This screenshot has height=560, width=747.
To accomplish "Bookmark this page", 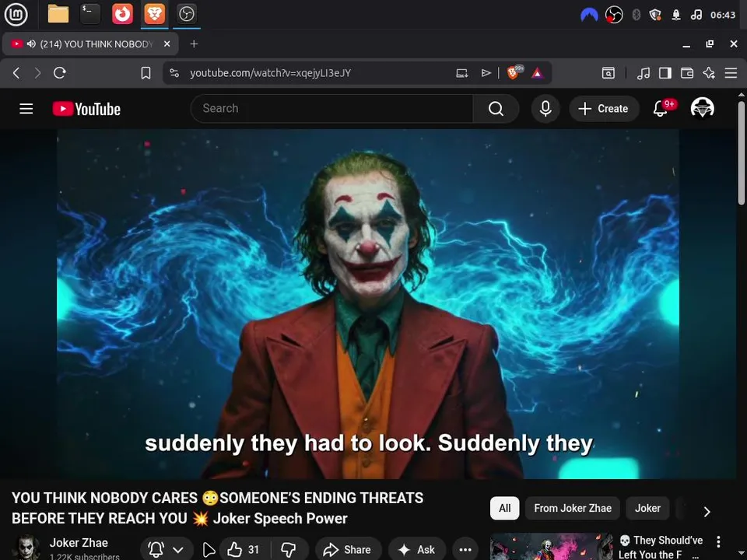I will click(x=146, y=73).
